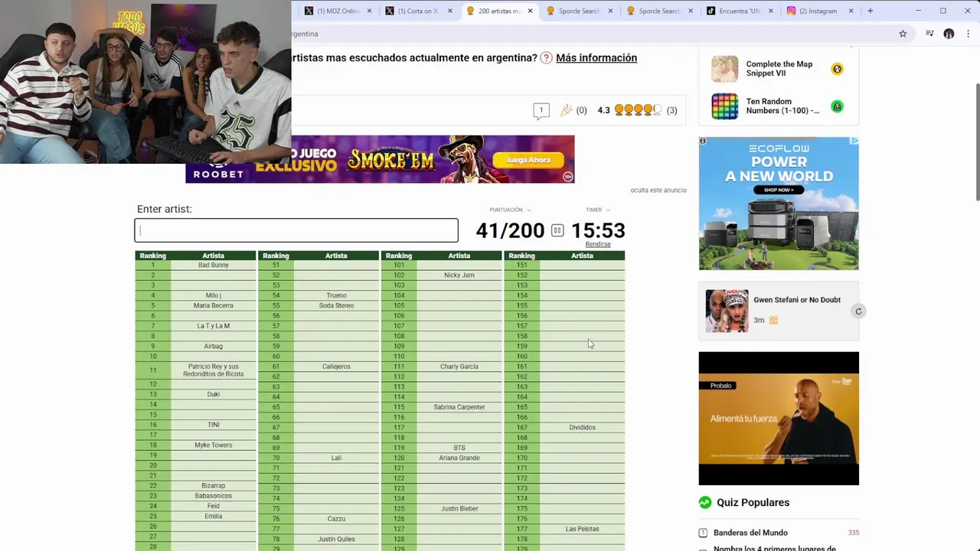Close the Corta on X tab

click(449, 11)
